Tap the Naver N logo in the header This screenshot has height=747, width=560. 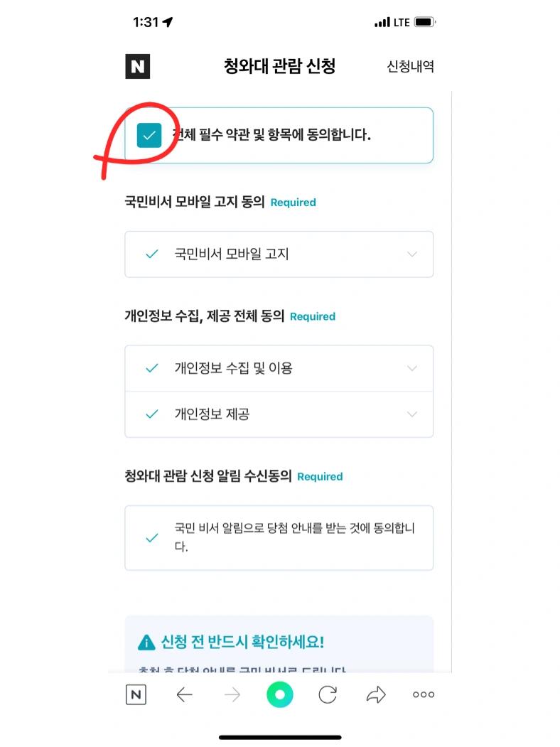[x=138, y=66]
